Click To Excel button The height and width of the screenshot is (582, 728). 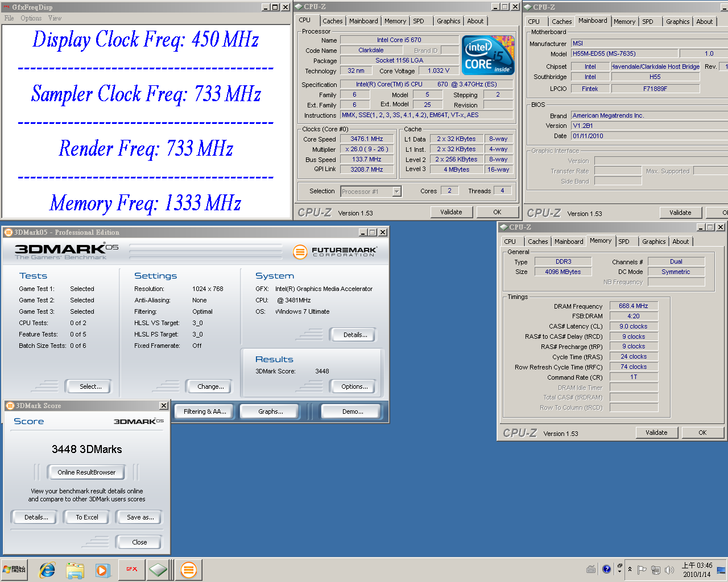click(x=87, y=517)
